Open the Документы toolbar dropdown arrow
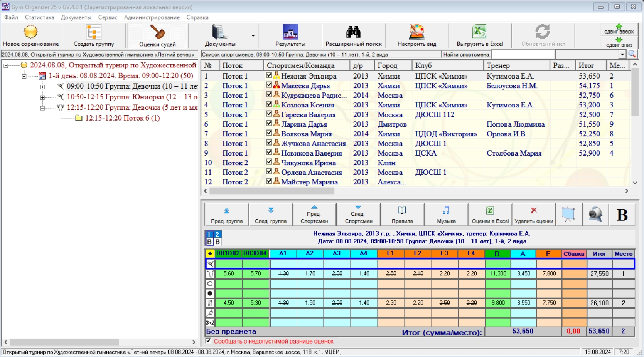The image size is (644, 357). 253,35
